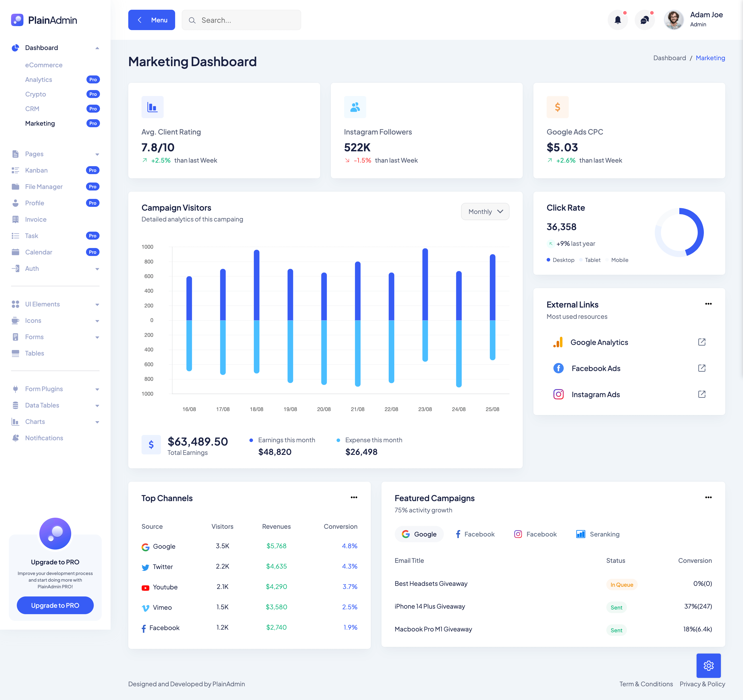Image resolution: width=743 pixels, height=700 pixels.
Task: Select the Invoice sidebar icon
Action: tap(16, 219)
